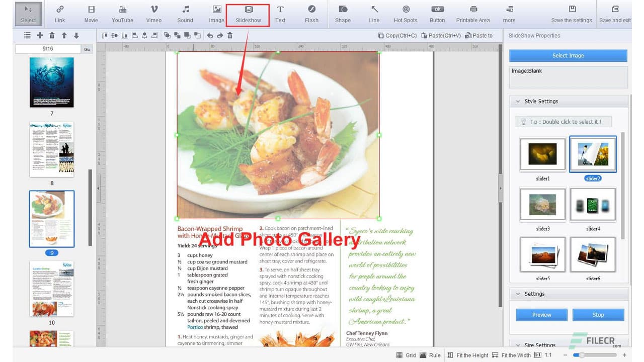Click the Save the settings option

(572, 14)
